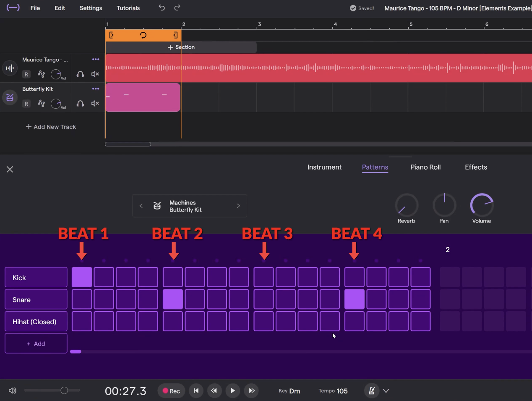Click the instrument Volume knob
Viewport: 532px width, 401px height.
[x=482, y=205]
